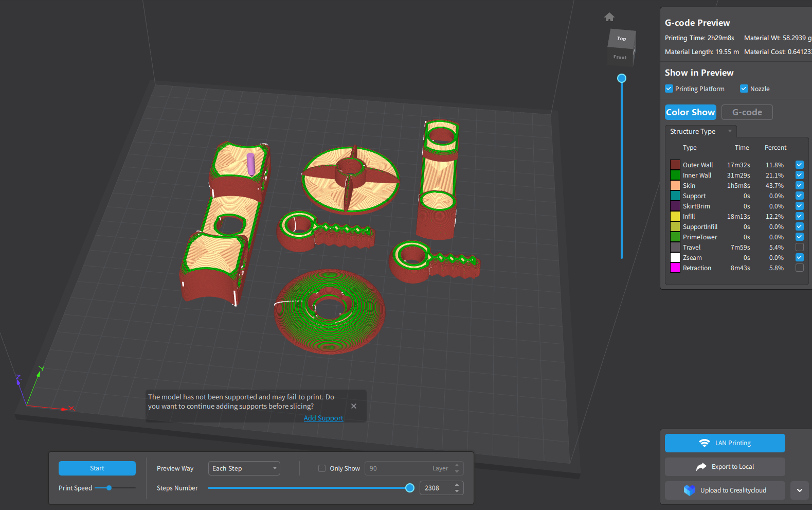The width and height of the screenshot is (812, 510).
Task: Switch to the Color Show tab
Action: (x=691, y=112)
